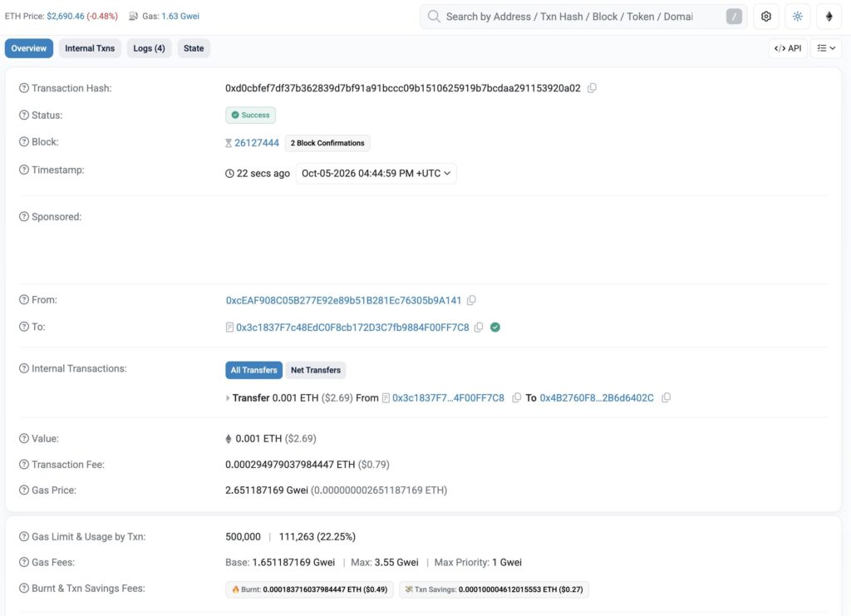Image resolution: width=851 pixels, height=616 pixels.
Task: Click the Txn Savings badge
Action: click(494, 589)
